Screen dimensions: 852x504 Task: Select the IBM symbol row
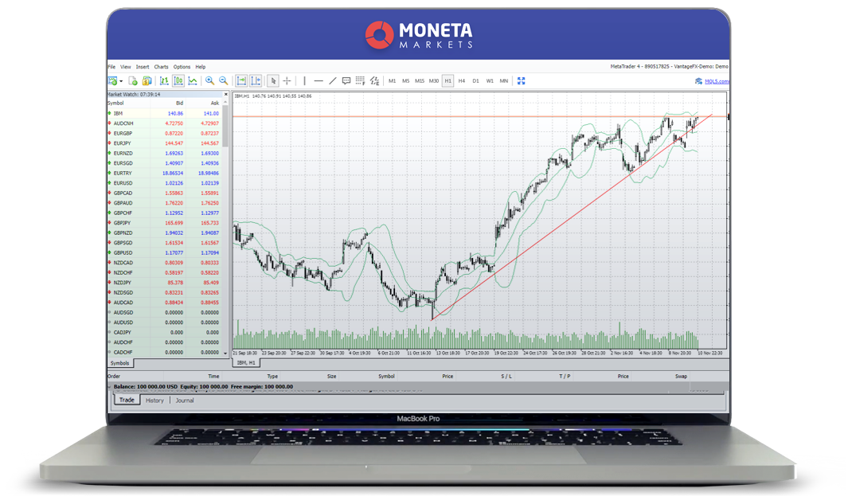164,114
